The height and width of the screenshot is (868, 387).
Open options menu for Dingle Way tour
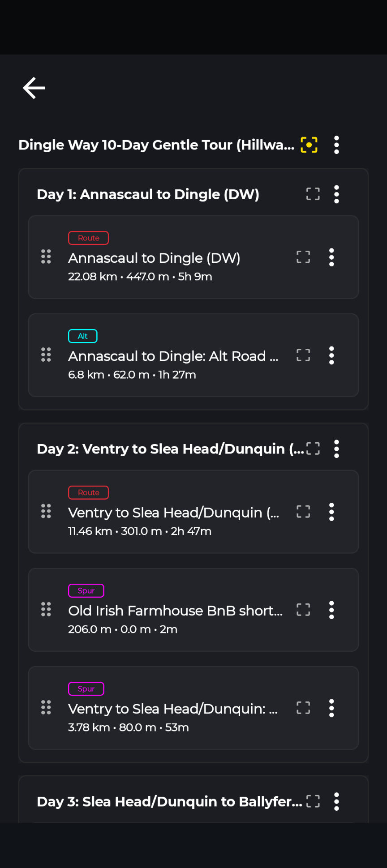(336, 145)
